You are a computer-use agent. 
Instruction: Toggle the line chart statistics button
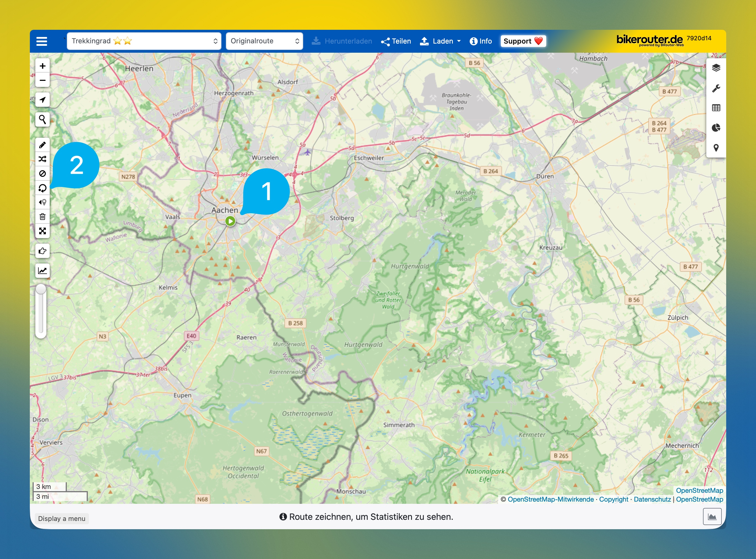tap(42, 271)
